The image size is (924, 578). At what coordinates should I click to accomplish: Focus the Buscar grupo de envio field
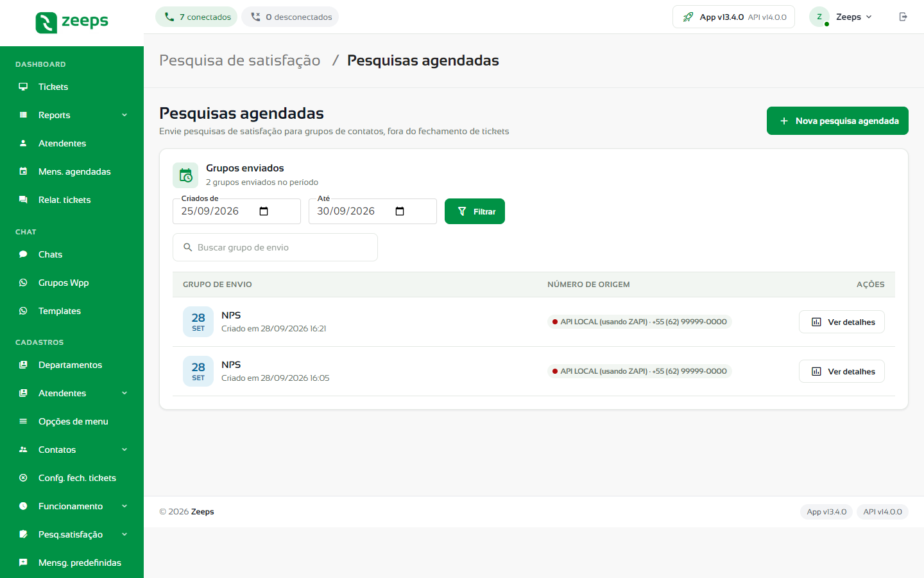click(275, 247)
